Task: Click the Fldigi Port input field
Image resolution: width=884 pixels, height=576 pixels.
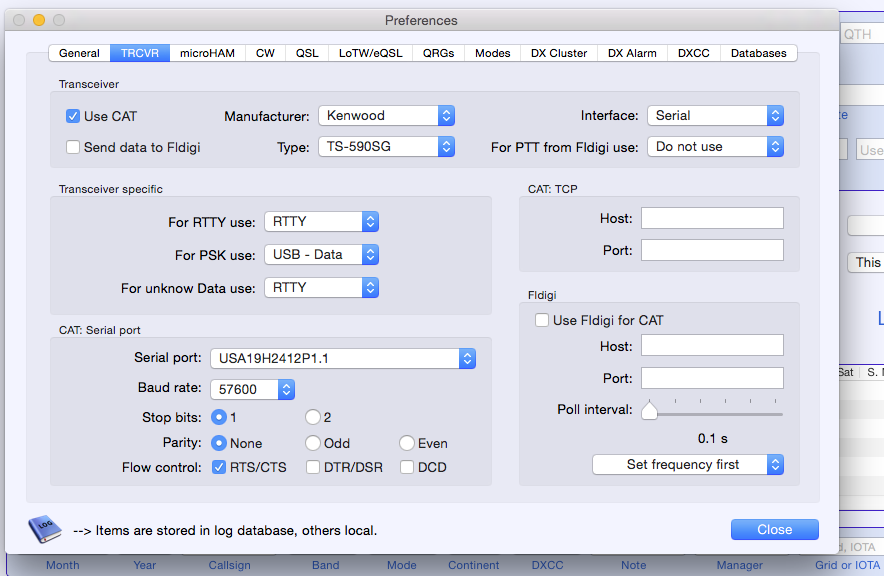Action: click(x=712, y=378)
